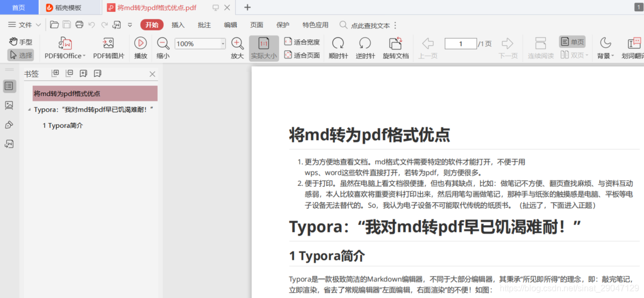
Task: Open the fourth sidebar panel icon below the pen
Action: pyautogui.click(x=9, y=144)
